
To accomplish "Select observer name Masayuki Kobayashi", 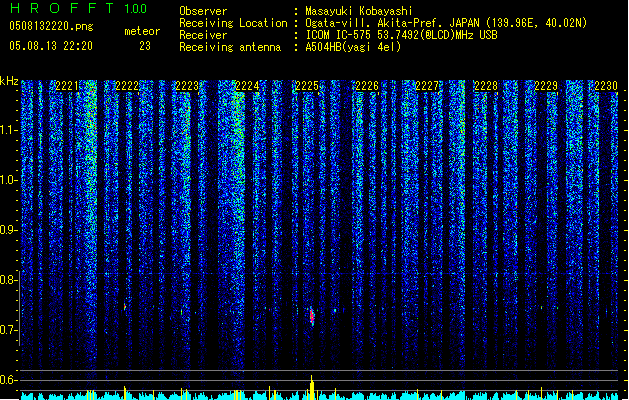I will click(x=358, y=11).
